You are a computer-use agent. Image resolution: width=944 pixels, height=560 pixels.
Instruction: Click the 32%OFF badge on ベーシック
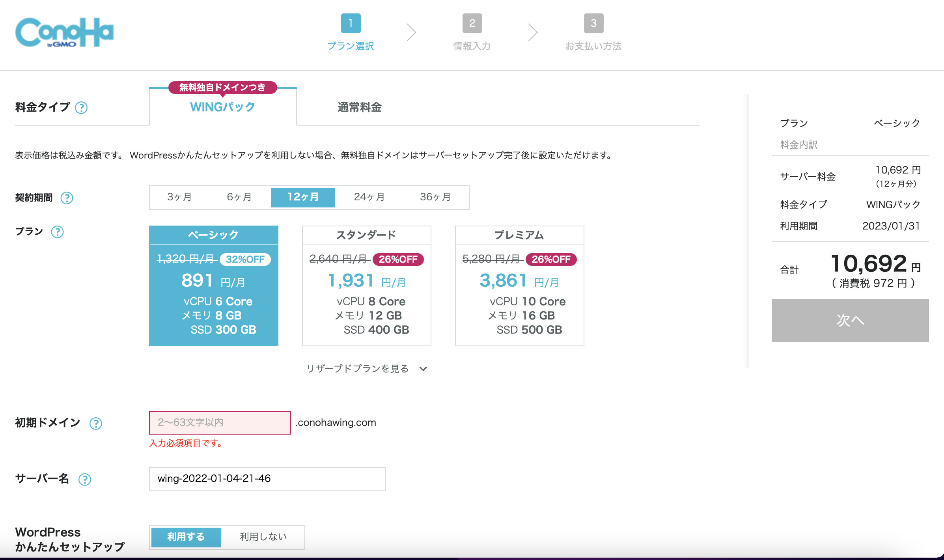pos(245,259)
